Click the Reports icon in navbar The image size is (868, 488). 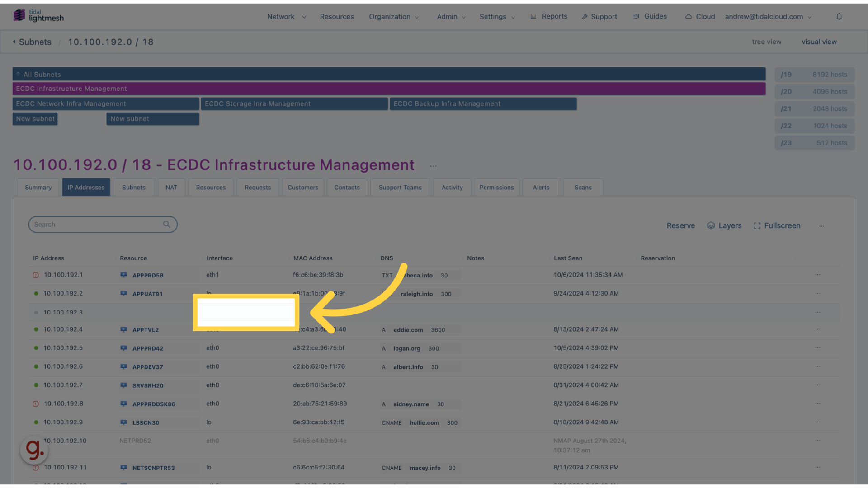[533, 16]
